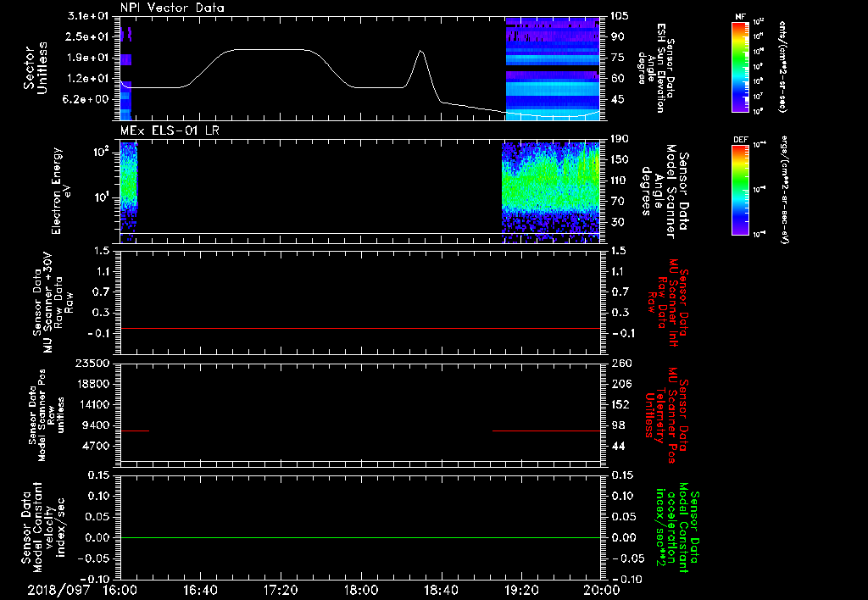Click the red MU Scanner raw data line
This screenshot has height=600, width=868.
pos(359,328)
